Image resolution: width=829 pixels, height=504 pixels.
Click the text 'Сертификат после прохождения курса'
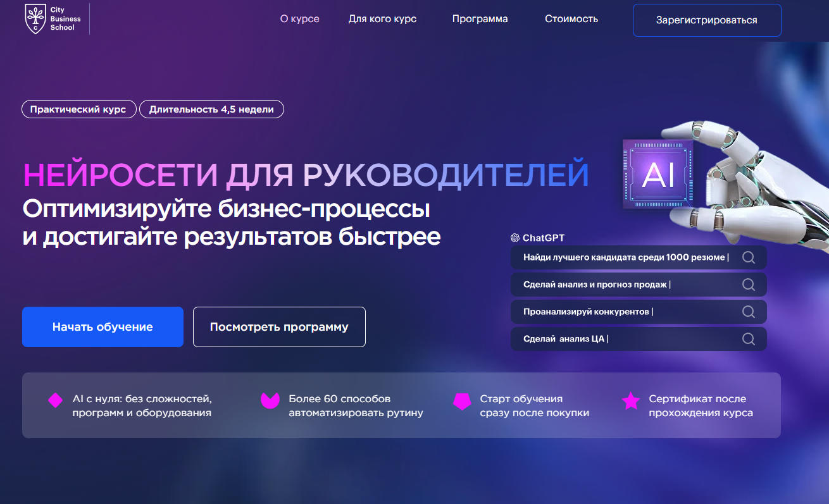(701, 406)
